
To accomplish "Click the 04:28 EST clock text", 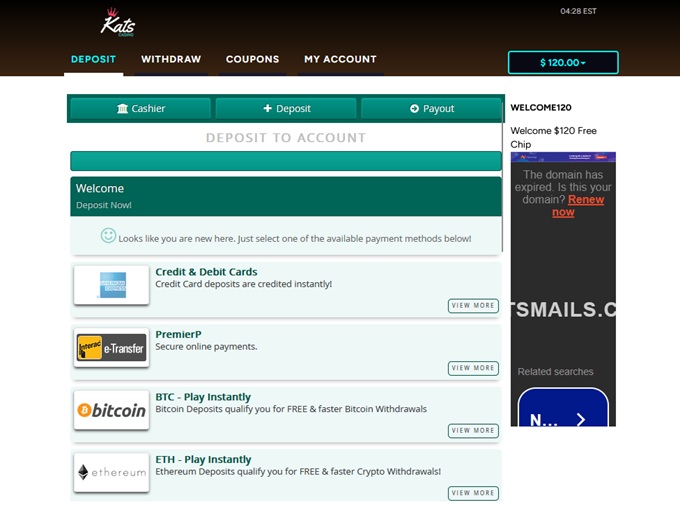I will tap(578, 11).
